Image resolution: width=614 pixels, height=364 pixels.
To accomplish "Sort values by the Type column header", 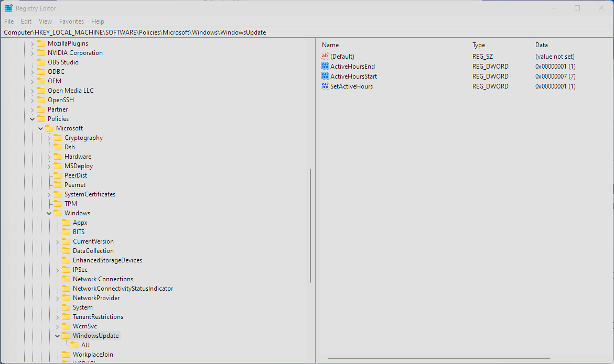I will (479, 45).
